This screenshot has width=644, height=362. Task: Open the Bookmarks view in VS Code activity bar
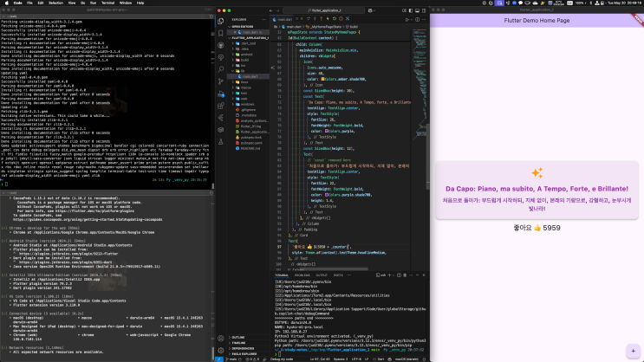point(221,33)
